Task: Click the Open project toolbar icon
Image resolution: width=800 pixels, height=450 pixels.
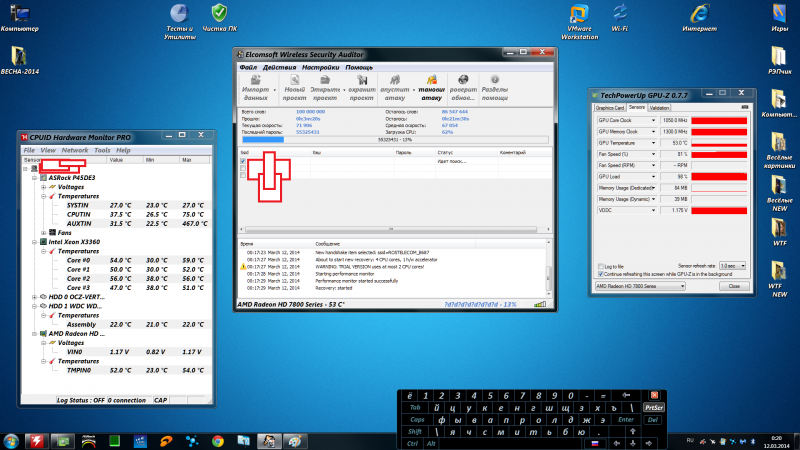Action: pos(325,80)
